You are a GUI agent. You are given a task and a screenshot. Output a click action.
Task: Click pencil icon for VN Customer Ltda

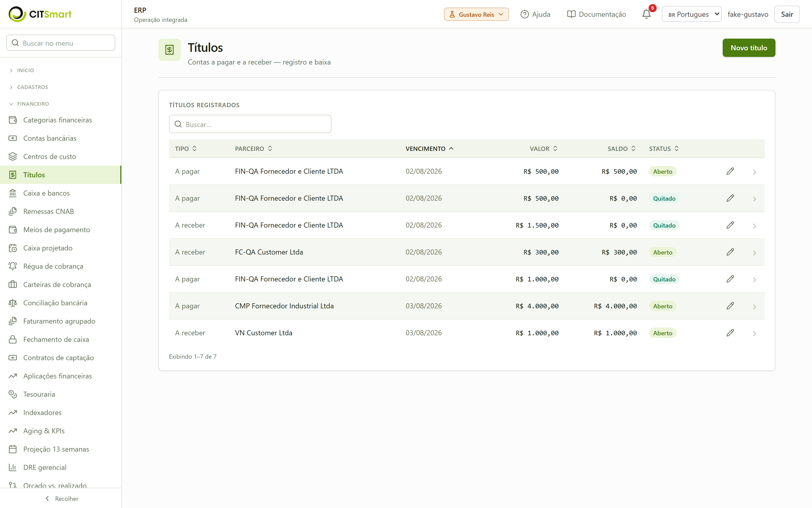pyautogui.click(x=730, y=333)
